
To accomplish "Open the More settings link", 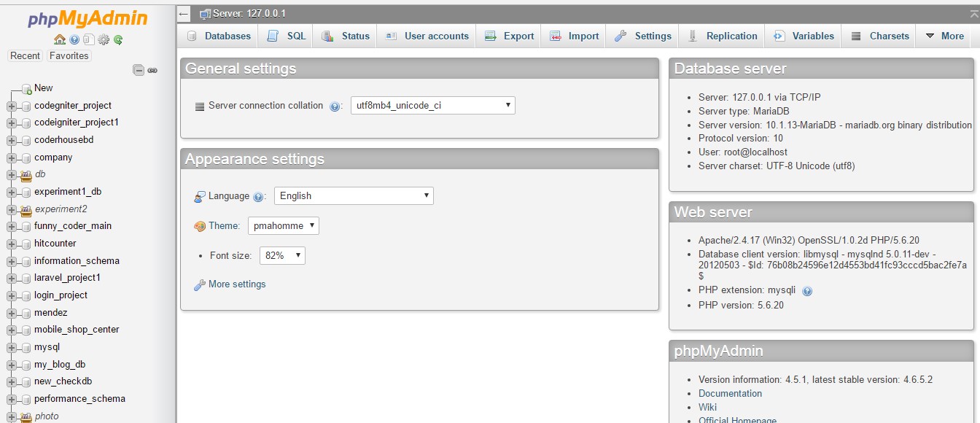I will 237,284.
